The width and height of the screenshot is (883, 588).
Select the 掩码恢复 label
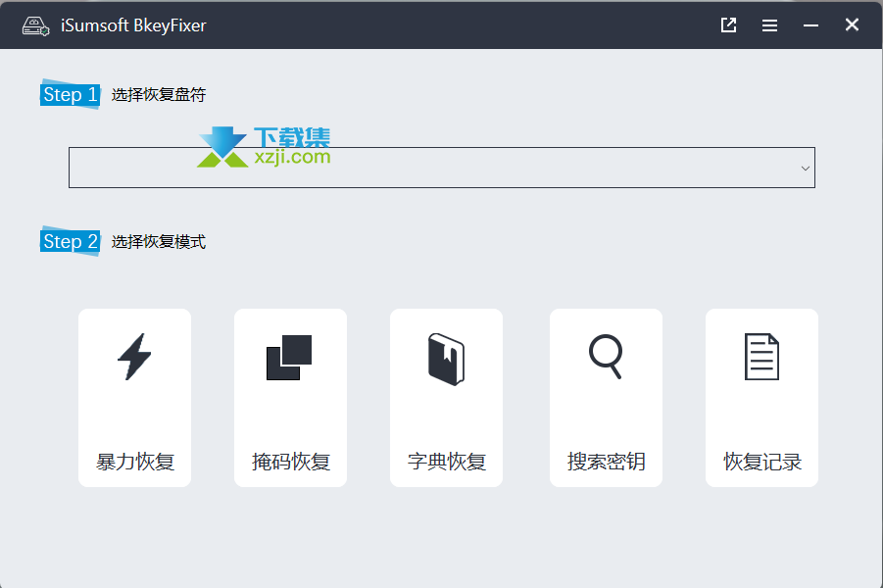pyautogui.click(x=291, y=462)
